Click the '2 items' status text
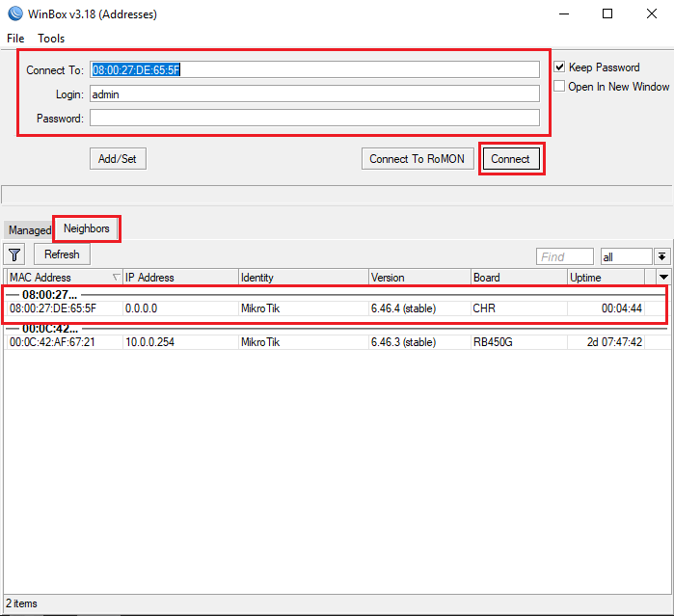The image size is (674, 616). pyautogui.click(x=21, y=603)
